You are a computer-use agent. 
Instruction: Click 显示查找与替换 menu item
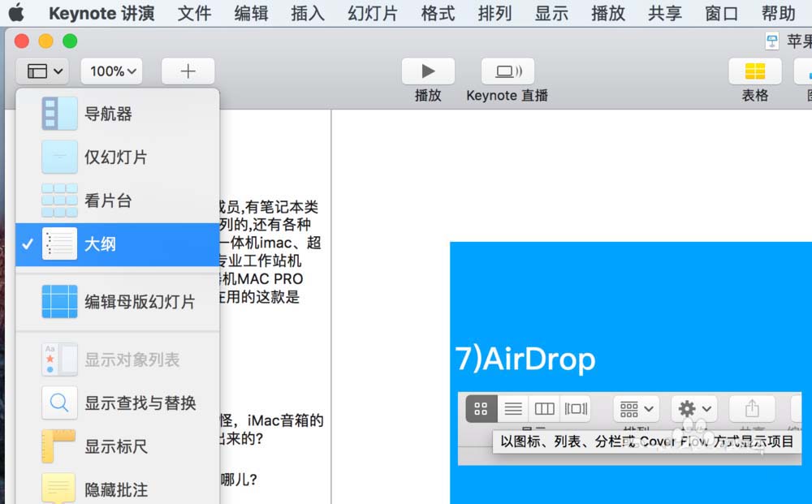(118, 403)
